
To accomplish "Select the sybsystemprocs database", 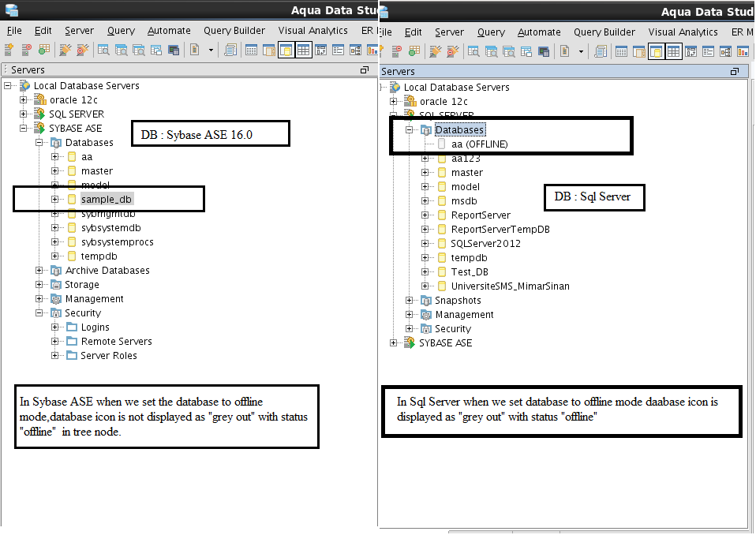I will 117,242.
